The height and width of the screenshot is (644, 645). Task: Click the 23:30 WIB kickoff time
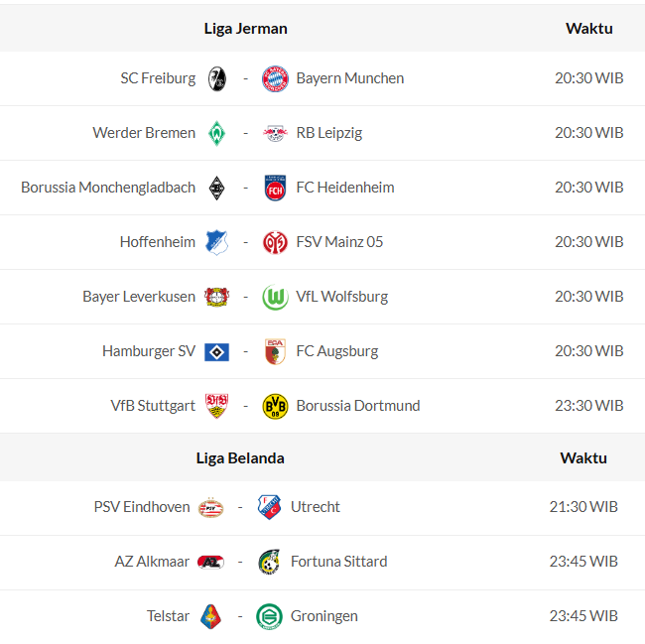tap(588, 406)
